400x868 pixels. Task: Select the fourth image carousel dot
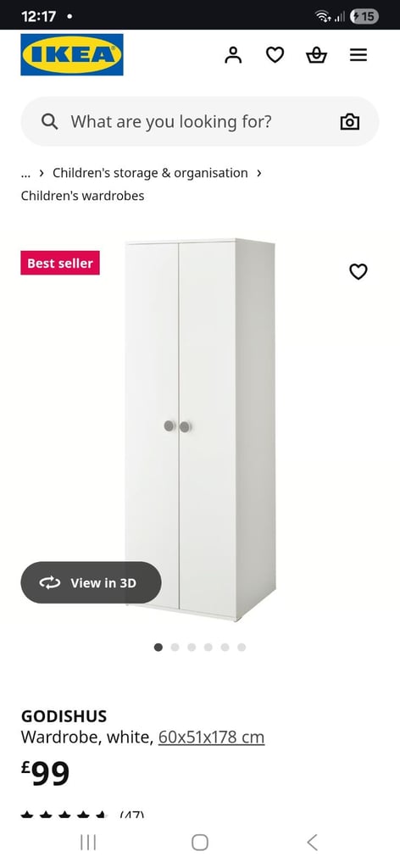208,647
